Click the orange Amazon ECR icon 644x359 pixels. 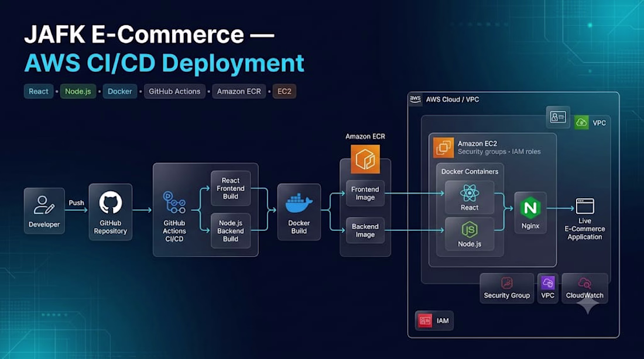tap(365, 159)
